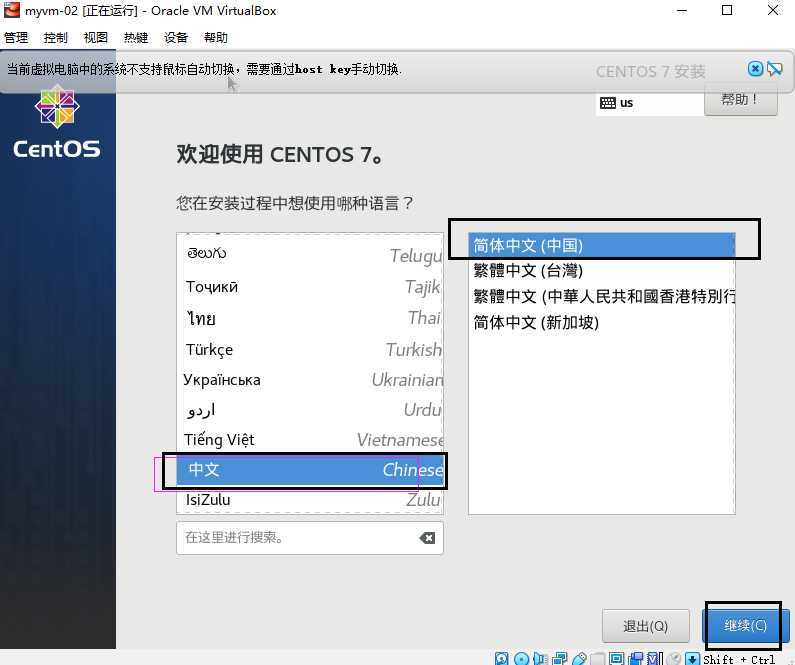Click the 退出(Q) quit button
This screenshot has height=665, width=795.
click(x=645, y=626)
